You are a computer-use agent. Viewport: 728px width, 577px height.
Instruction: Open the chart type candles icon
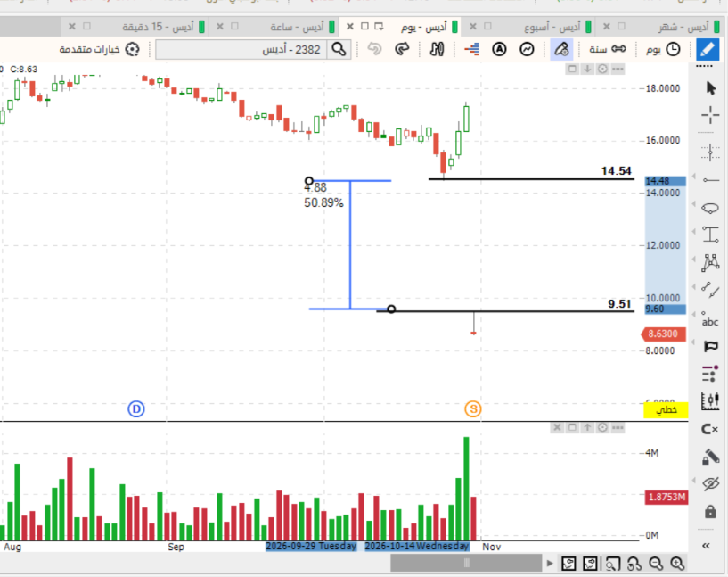click(x=437, y=49)
